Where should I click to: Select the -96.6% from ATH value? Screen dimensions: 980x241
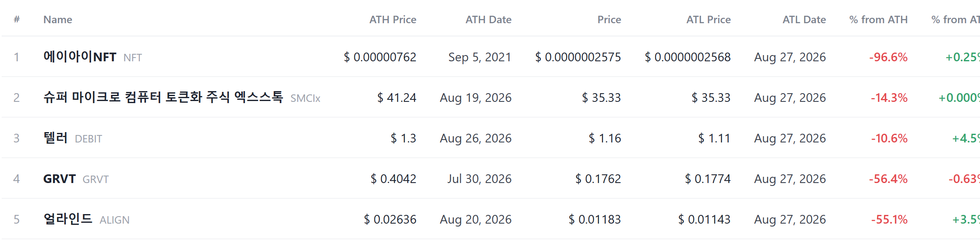888,57
